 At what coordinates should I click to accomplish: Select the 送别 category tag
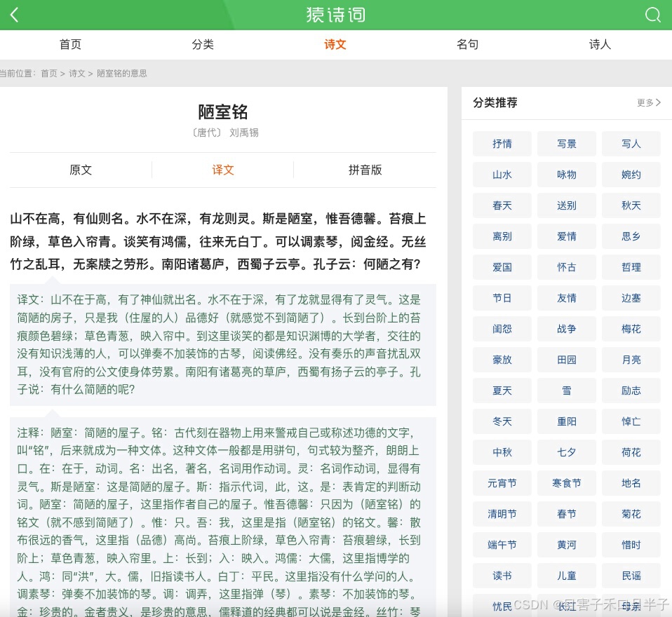coord(567,205)
